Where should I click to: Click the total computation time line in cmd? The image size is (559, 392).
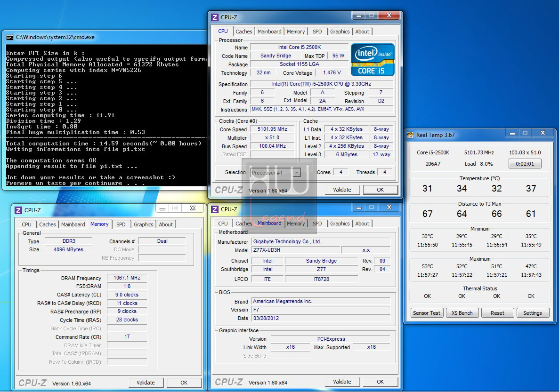[104, 144]
